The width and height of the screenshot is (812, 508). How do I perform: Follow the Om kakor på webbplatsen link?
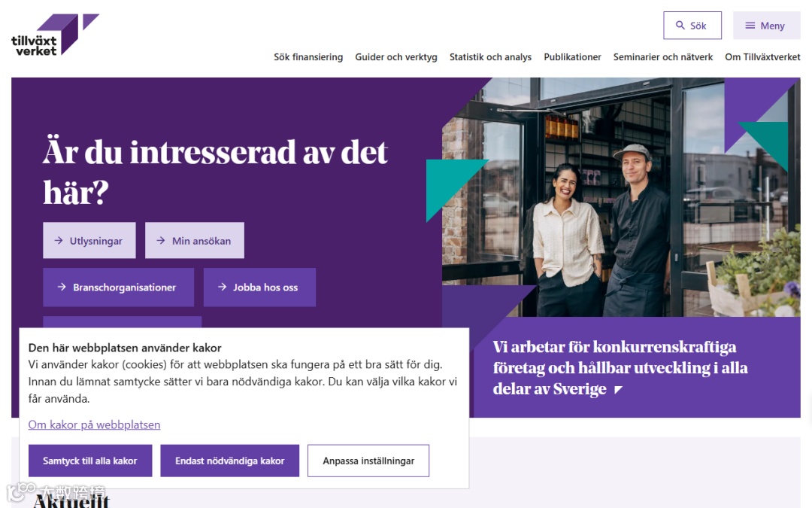point(94,424)
